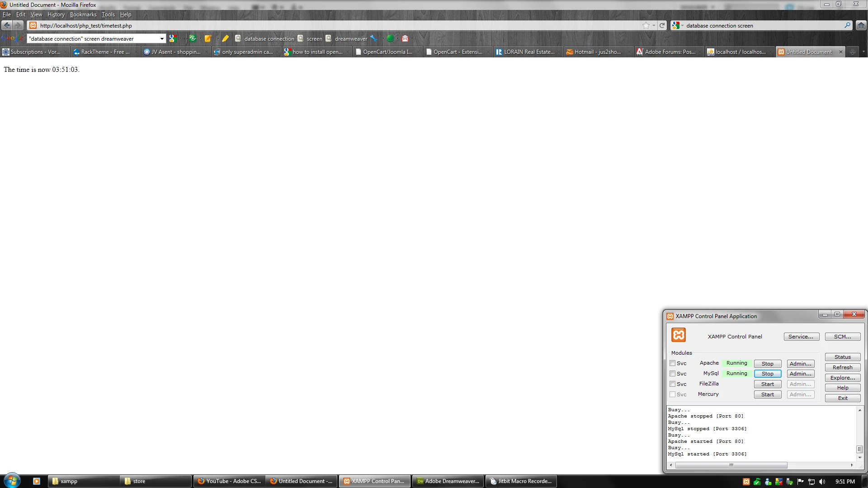Image resolution: width=868 pixels, height=488 pixels.
Task: Open the search engine selector dropdown arrow
Action: [682, 26]
